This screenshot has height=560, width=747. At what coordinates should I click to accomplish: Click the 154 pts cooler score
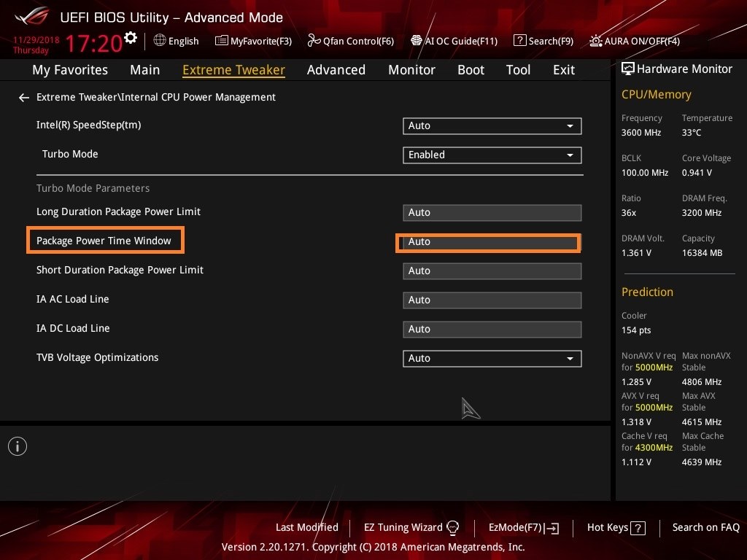[x=636, y=330]
